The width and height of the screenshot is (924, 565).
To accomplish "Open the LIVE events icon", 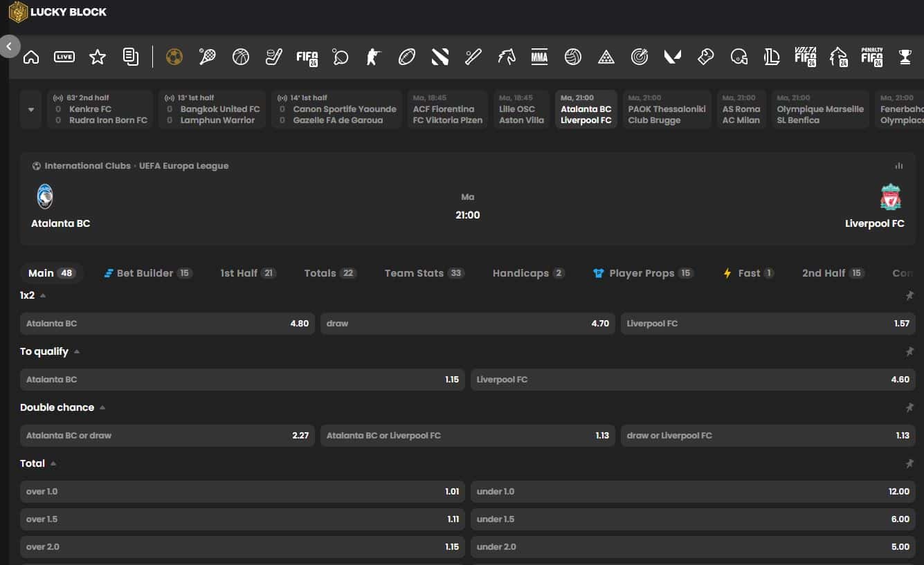I will point(64,57).
